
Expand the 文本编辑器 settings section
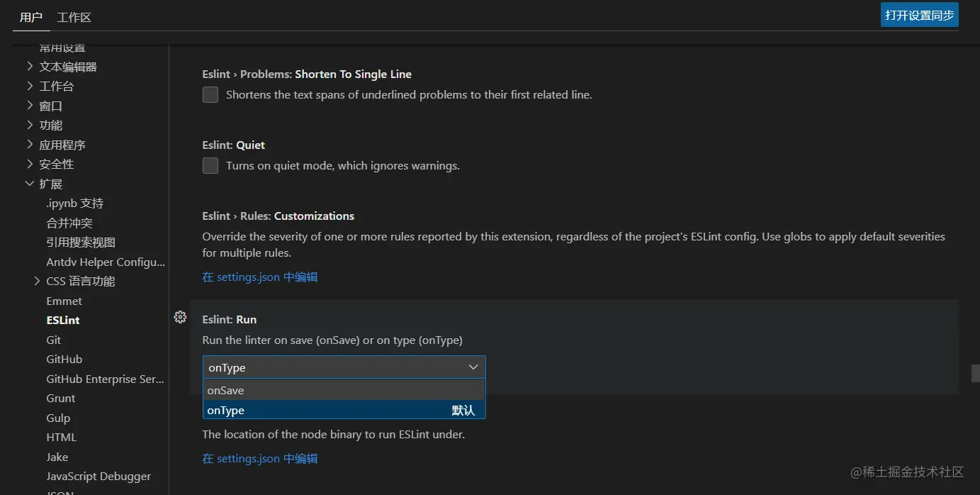point(30,67)
